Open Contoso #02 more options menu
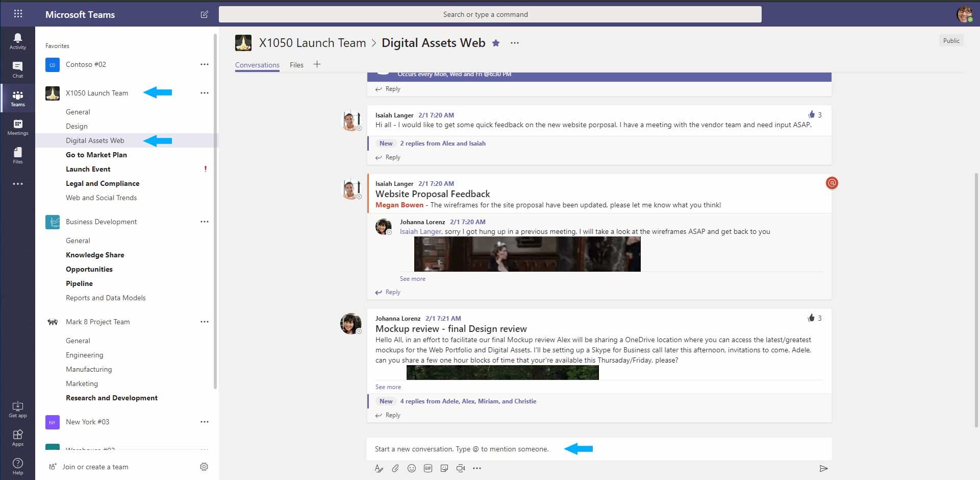The height and width of the screenshot is (480, 980). 205,64
